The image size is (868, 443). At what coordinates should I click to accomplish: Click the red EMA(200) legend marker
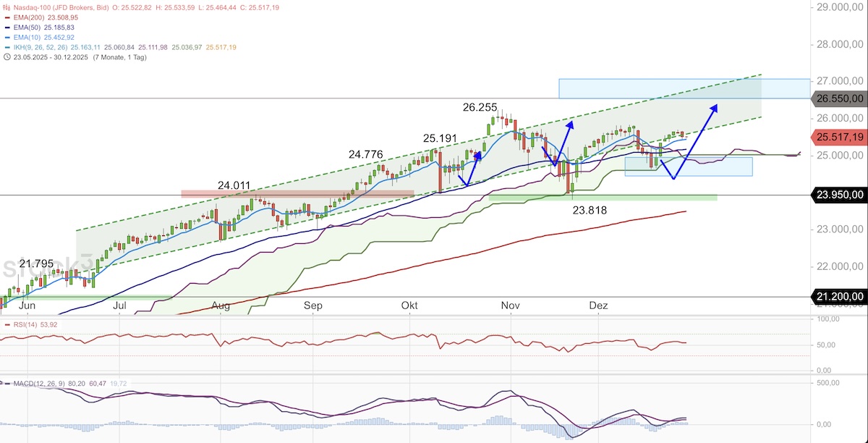pyautogui.click(x=7, y=17)
